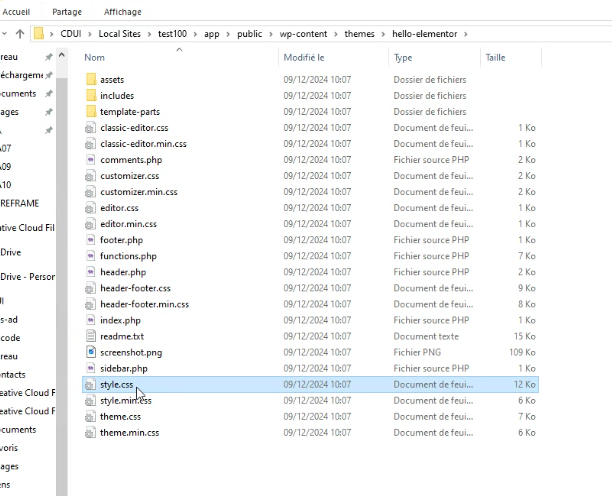612x496 pixels.
Task: Expand the chevron after hello-elementor in path
Action: click(x=464, y=34)
